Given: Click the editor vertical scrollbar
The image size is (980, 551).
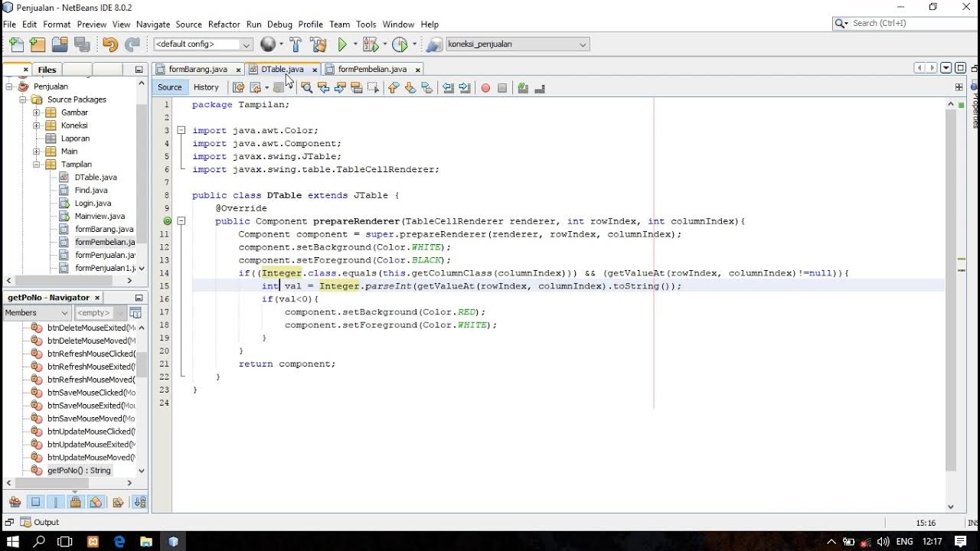Looking at the screenshot, I should pos(951,291).
